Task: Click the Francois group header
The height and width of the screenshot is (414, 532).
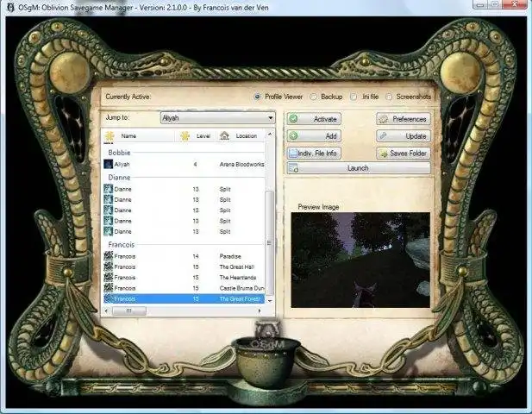Action: coord(121,245)
